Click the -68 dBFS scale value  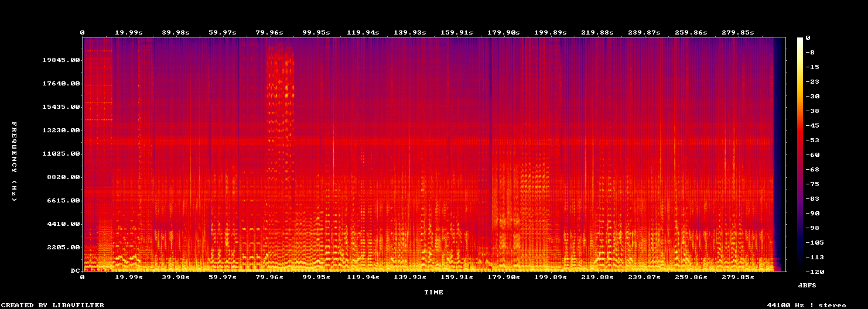[812, 170]
